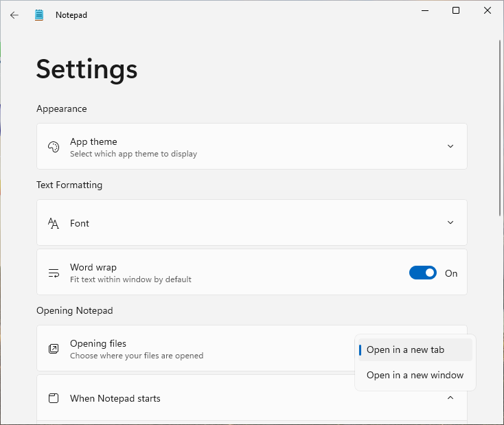Viewport: 504px width, 425px height.
Task: Choose Open in a new window option
Action: tap(415, 375)
